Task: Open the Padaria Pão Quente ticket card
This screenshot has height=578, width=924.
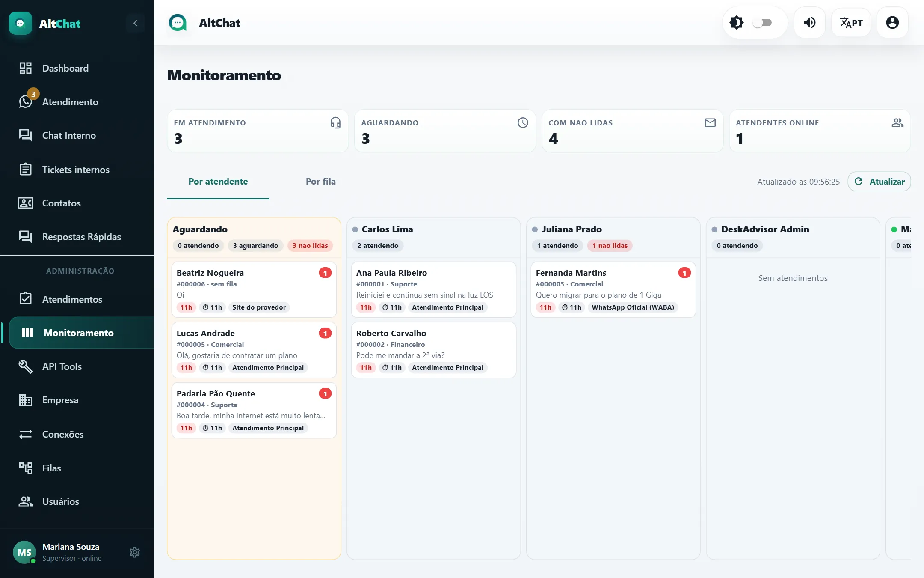Action: tap(254, 410)
